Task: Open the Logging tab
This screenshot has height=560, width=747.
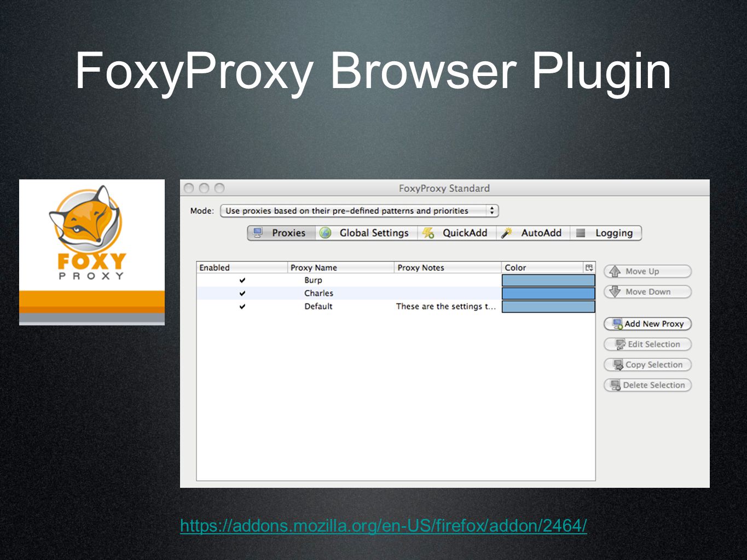Action: 606,233
